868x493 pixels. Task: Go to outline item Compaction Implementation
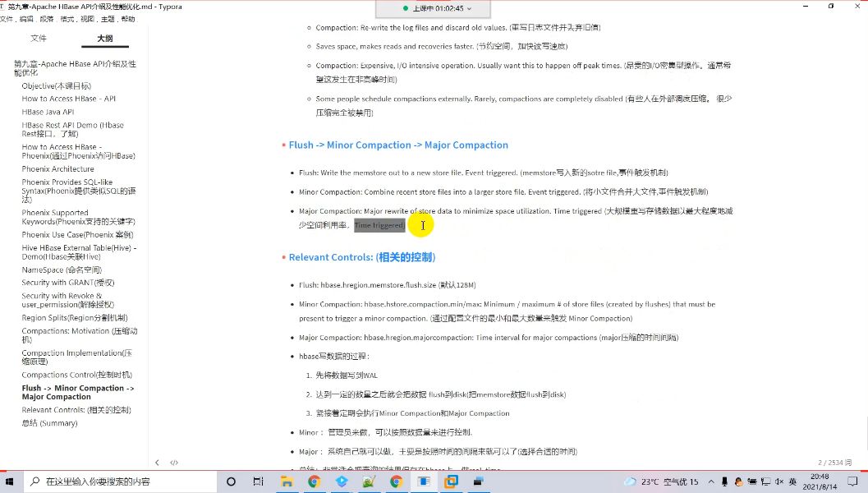[x=77, y=357]
